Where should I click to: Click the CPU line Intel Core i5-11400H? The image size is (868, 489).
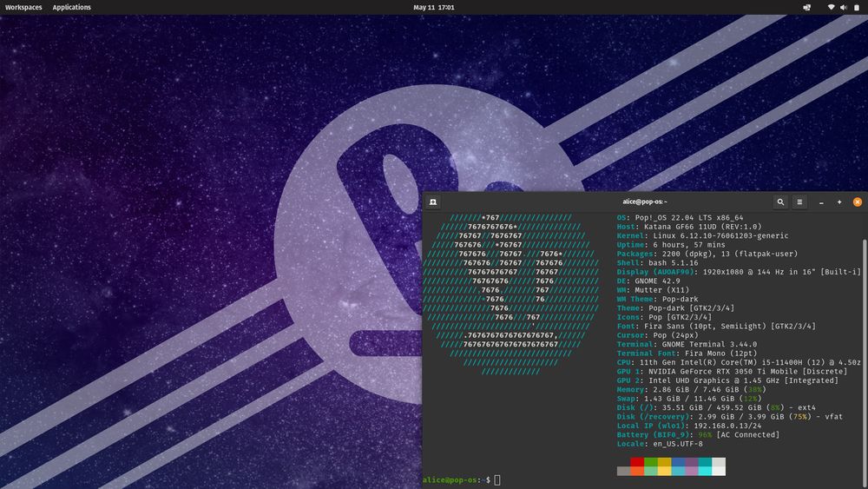739,362
